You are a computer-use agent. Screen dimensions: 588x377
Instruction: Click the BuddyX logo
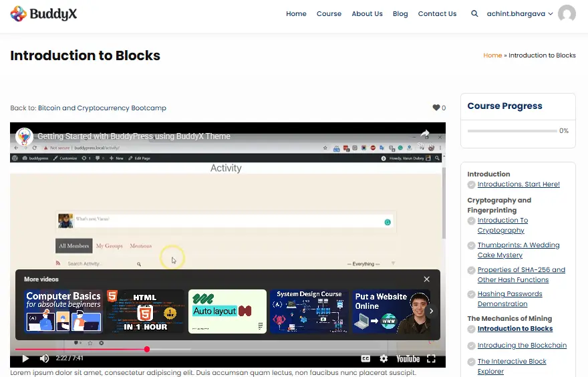(43, 13)
